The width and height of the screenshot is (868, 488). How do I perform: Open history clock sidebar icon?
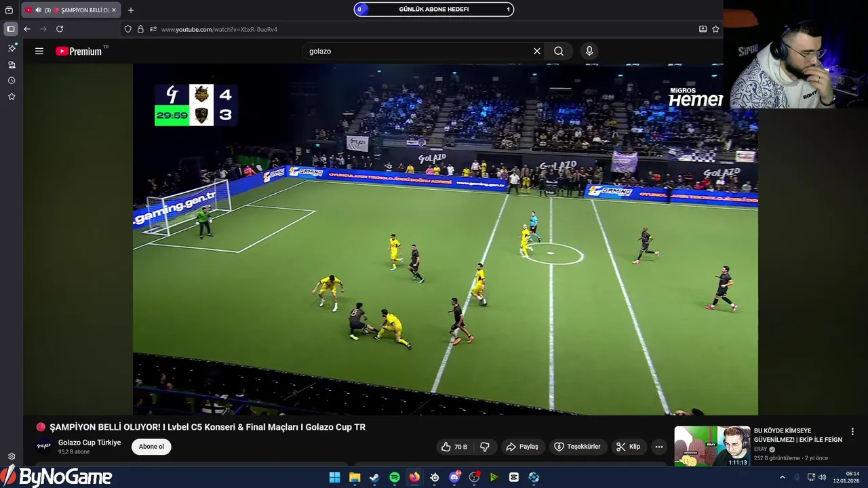pyautogui.click(x=12, y=81)
